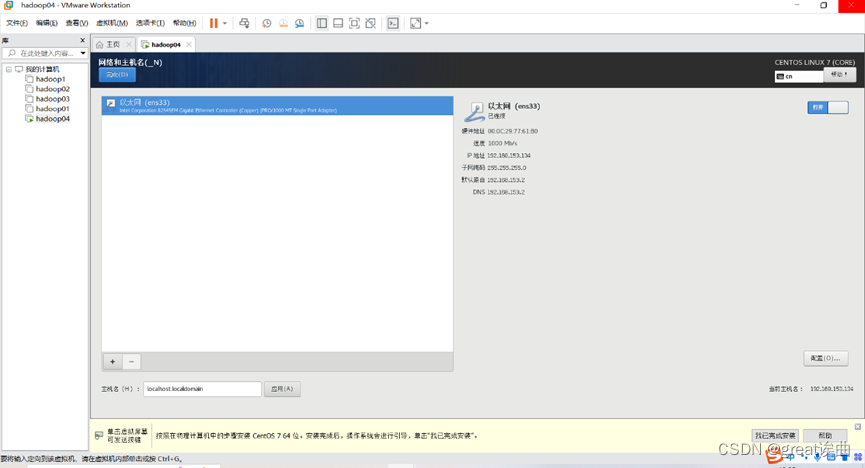The height and width of the screenshot is (468, 865).
Task: Click the monitor icon beside 我的计算机
Action: 19,70
